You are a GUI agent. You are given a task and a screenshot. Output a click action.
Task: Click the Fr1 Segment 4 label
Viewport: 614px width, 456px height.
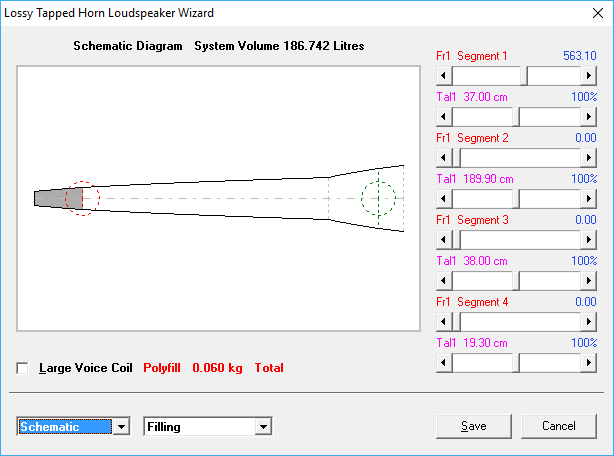(472, 302)
